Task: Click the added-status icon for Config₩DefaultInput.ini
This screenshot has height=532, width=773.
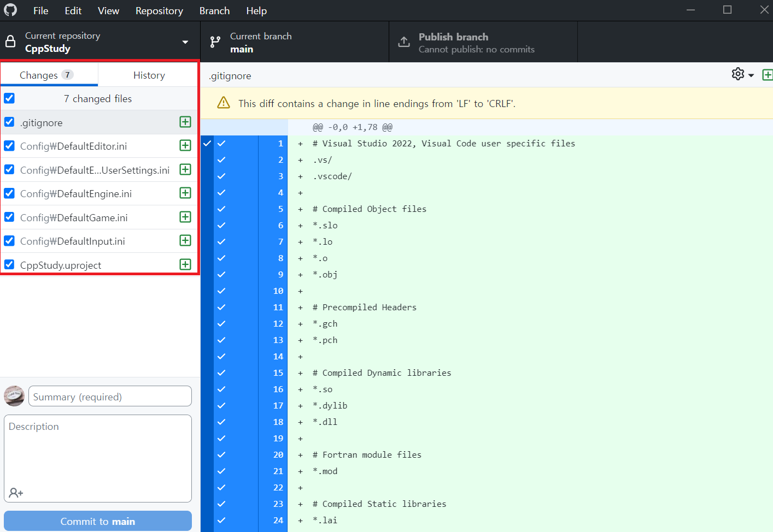Action: click(x=185, y=240)
